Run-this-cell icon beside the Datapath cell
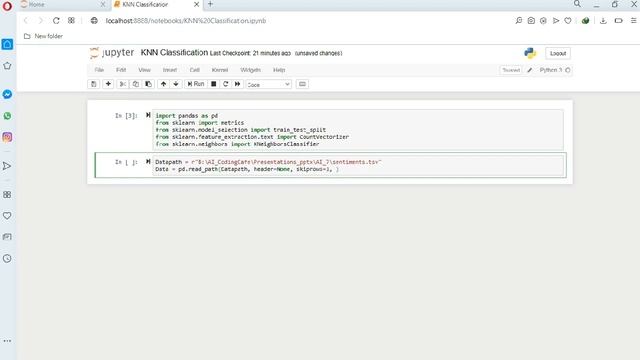Image resolution: width=640 pixels, height=360 pixels. click(x=148, y=162)
